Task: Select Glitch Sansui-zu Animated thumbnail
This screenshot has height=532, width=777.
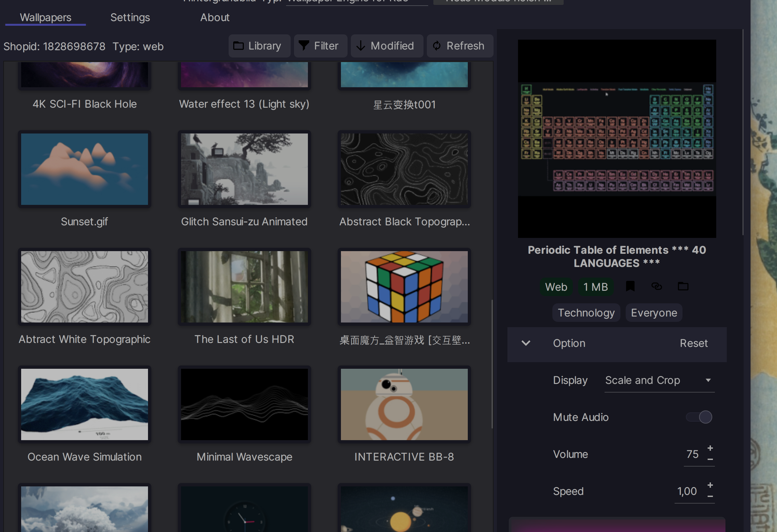Action: pos(244,169)
